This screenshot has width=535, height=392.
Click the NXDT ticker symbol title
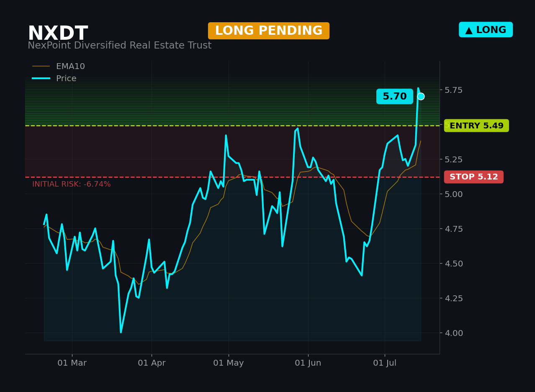(x=58, y=33)
